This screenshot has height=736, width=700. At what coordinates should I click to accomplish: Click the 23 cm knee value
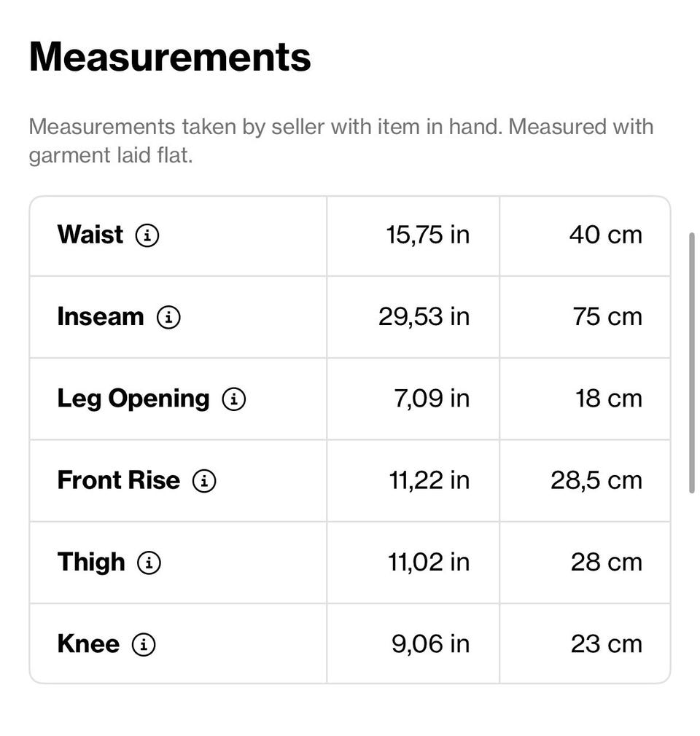pyautogui.click(x=606, y=644)
